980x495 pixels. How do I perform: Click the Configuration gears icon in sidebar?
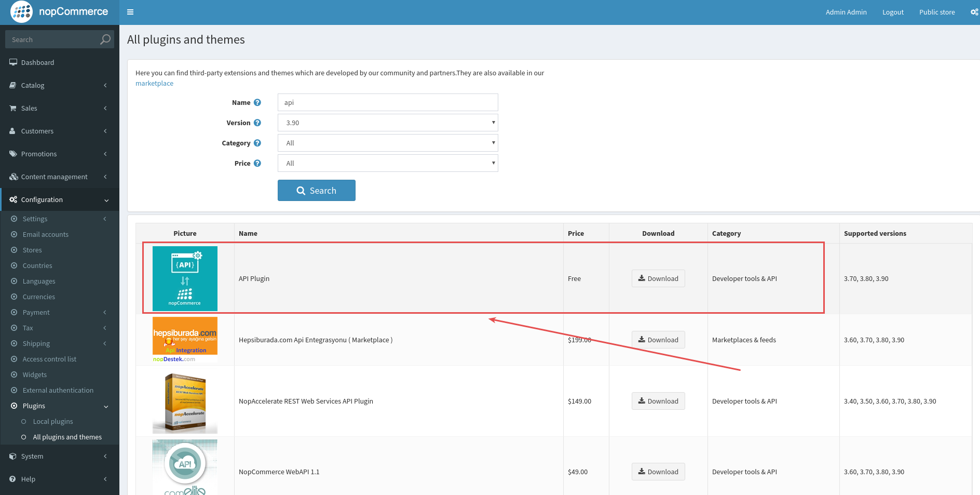click(x=13, y=199)
